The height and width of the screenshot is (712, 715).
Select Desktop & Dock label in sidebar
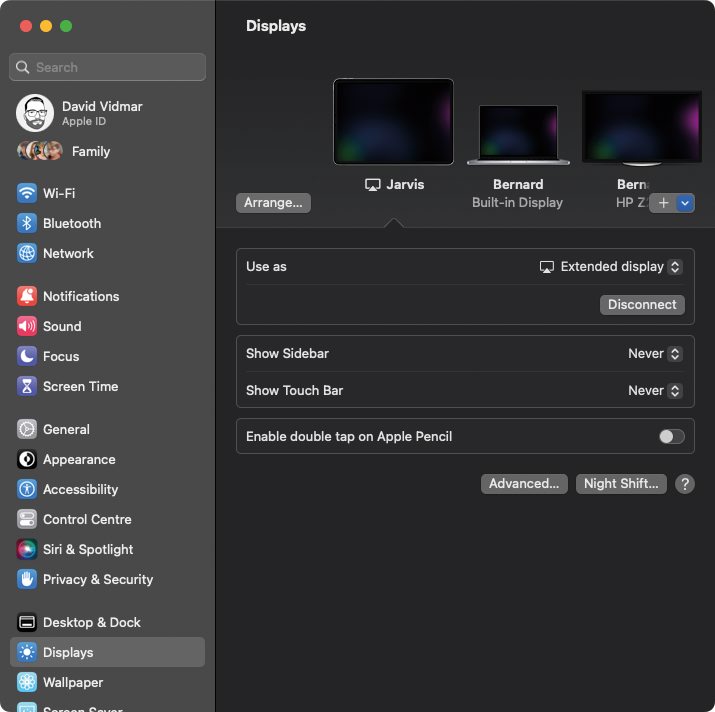tap(92, 622)
